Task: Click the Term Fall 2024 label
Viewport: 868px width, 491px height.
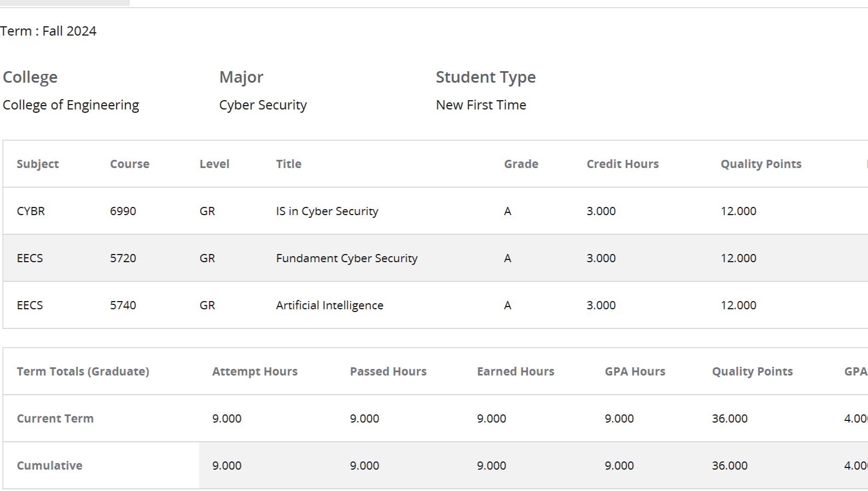Action: 48,31
